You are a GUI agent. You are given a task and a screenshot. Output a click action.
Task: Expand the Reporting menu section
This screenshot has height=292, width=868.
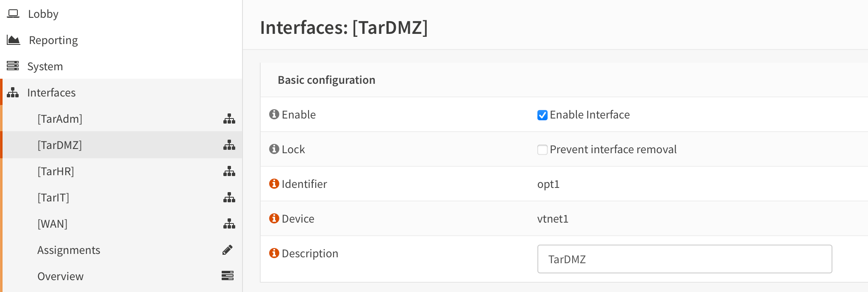(x=53, y=40)
